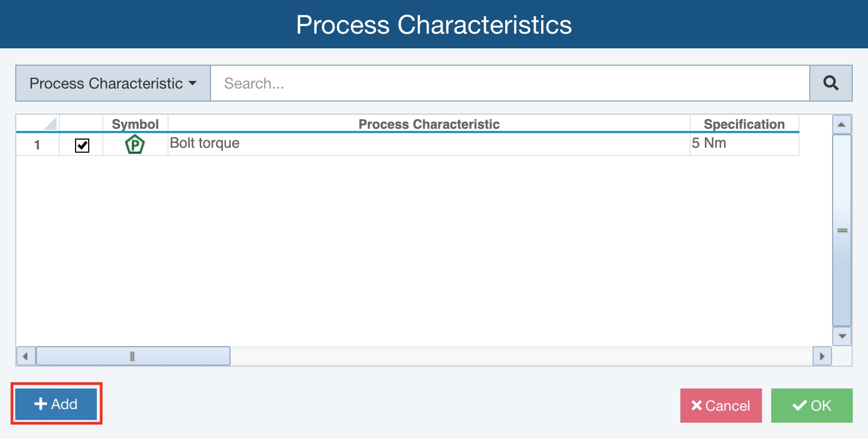868x439 pixels.
Task: Click the scroll up arrow icon
Action: click(841, 124)
